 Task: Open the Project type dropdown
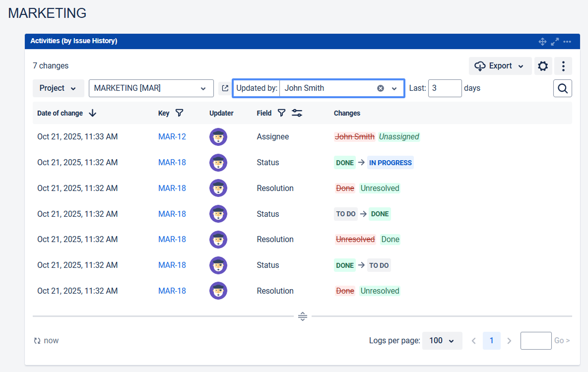[x=58, y=88]
